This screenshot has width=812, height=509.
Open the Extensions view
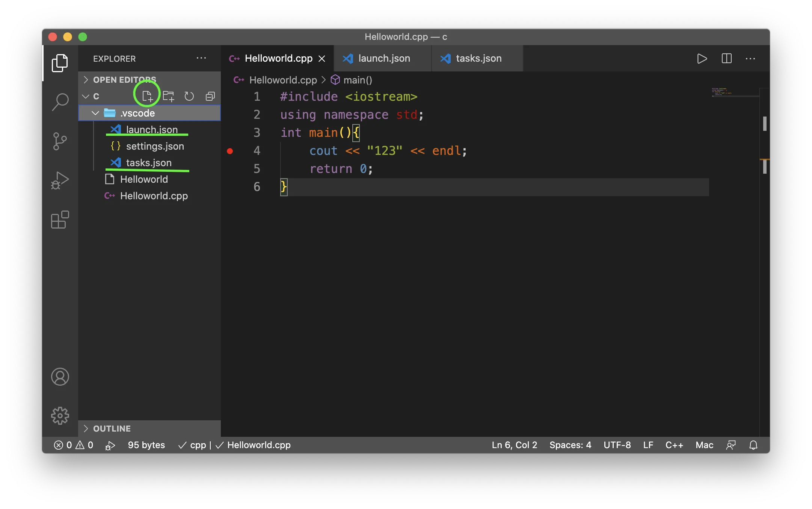[x=60, y=220]
